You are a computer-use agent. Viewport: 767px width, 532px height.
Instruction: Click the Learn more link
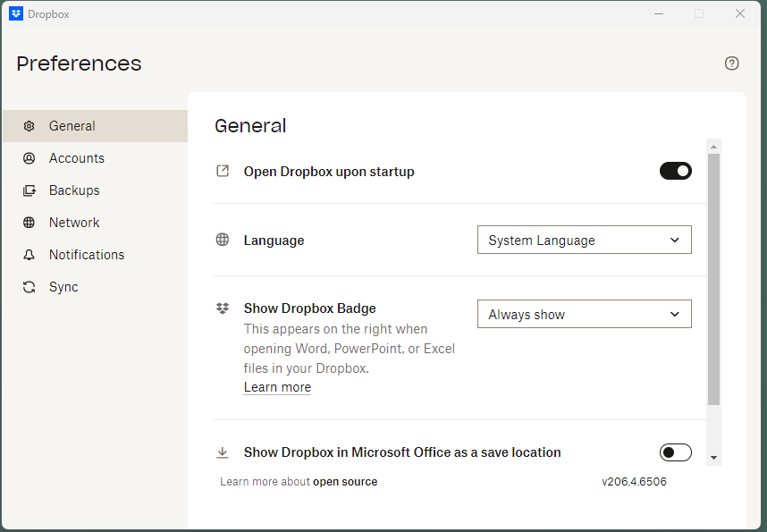pyautogui.click(x=277, y=386)
